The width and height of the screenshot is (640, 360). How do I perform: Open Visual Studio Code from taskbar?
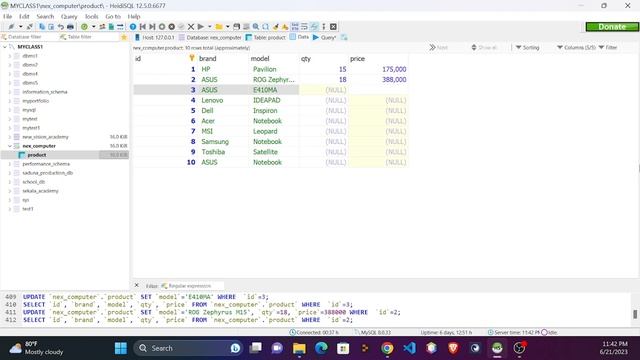coord(409,348)
